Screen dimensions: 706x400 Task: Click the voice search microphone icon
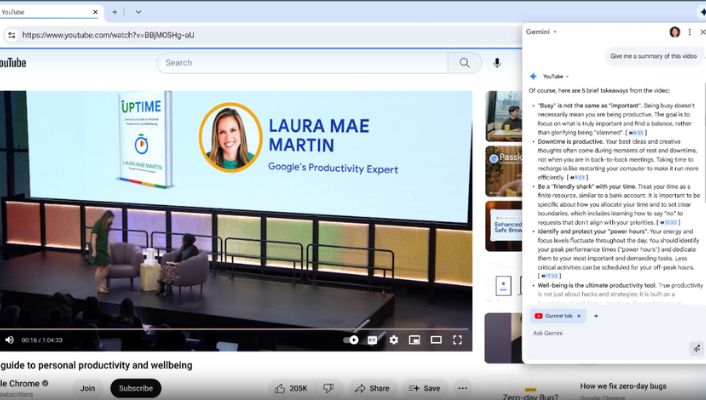pos(497,62)
